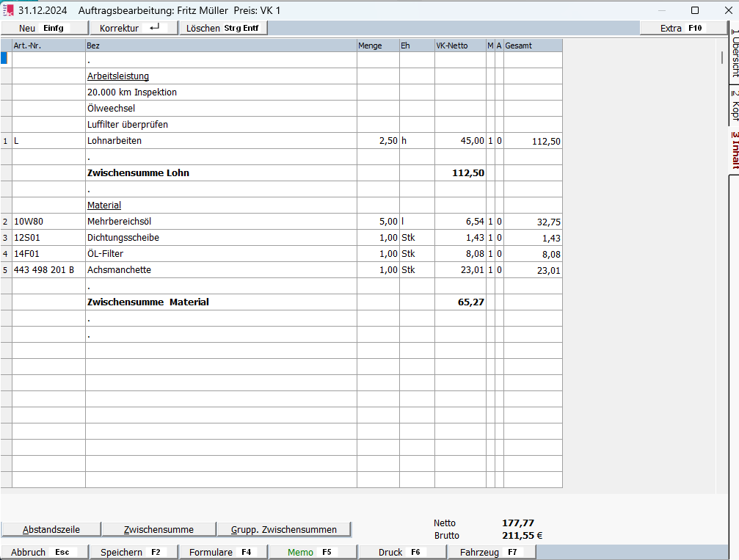Open the green Memo button
The height and width of the screenshot is (560, 739).
click(x=310, y=552)
